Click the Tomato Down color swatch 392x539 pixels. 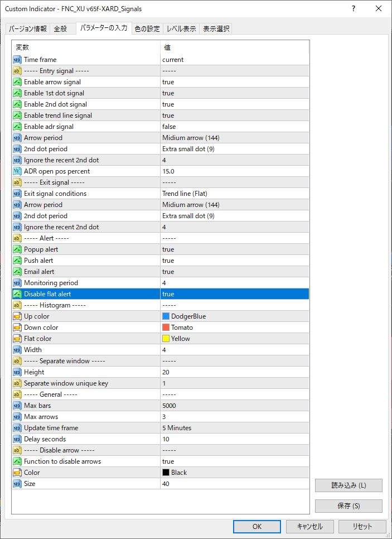click(166, 328)
